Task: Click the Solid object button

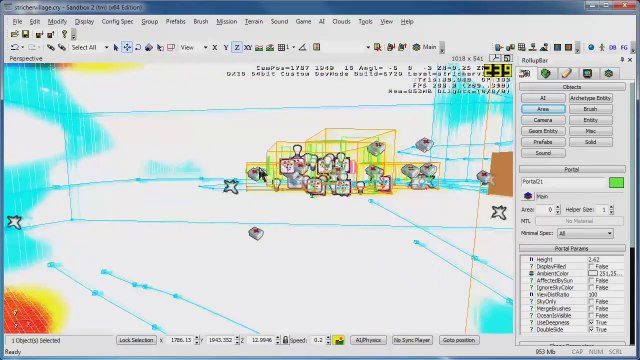Action: click(x=591, y=142)
